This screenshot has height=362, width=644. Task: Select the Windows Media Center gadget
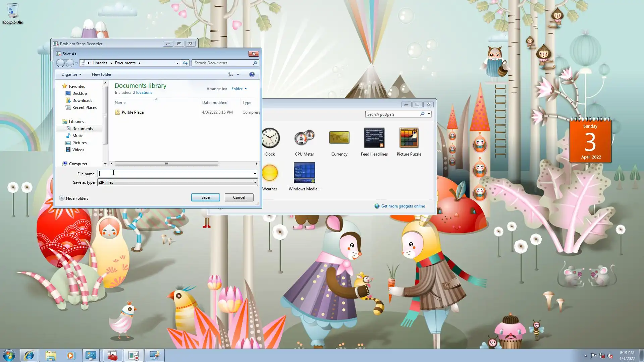click(304, 173)
